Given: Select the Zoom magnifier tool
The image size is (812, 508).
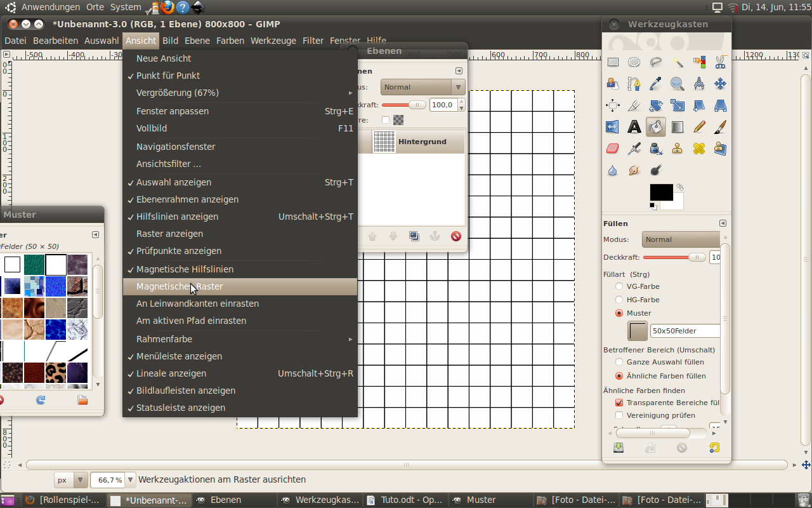Looking at the screenshot, I should point(678,84).
